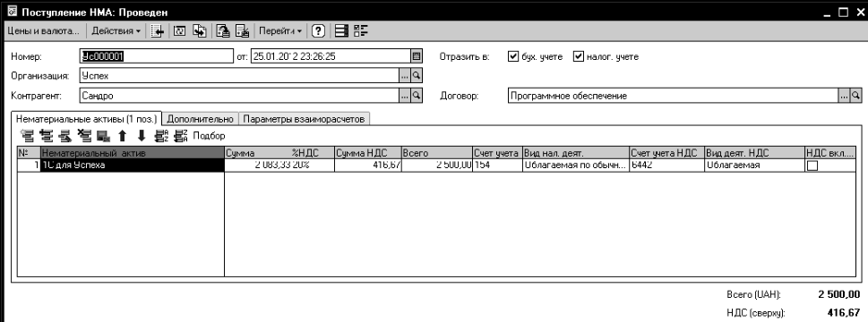The image size is (868, 322).
Task: Add a new row in table
Action: point(26,135)
